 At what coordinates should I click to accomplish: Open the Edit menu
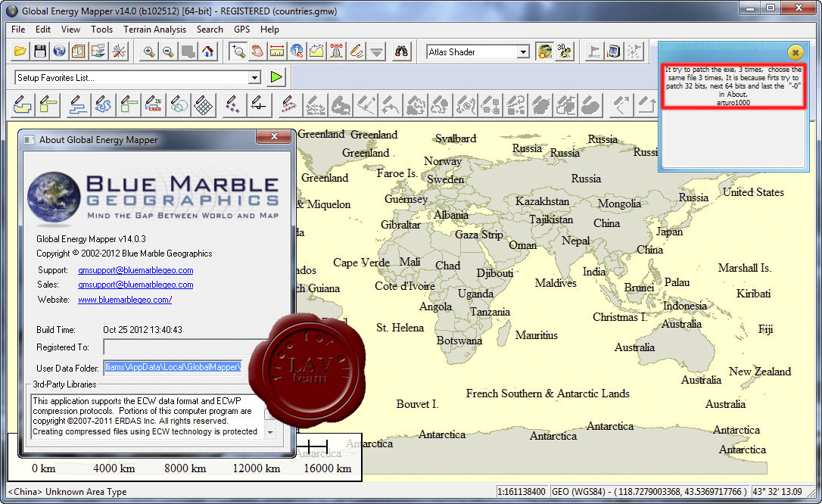coord(43,30)
